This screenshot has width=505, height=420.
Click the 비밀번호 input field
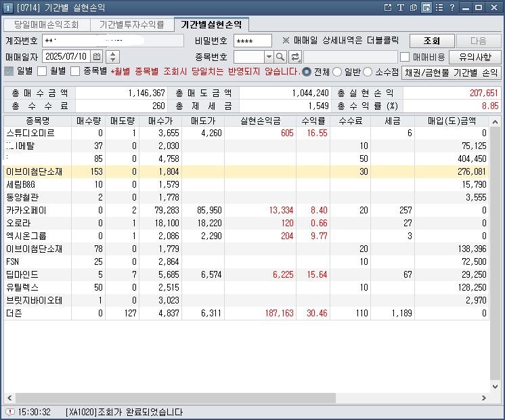pos(252,41)
